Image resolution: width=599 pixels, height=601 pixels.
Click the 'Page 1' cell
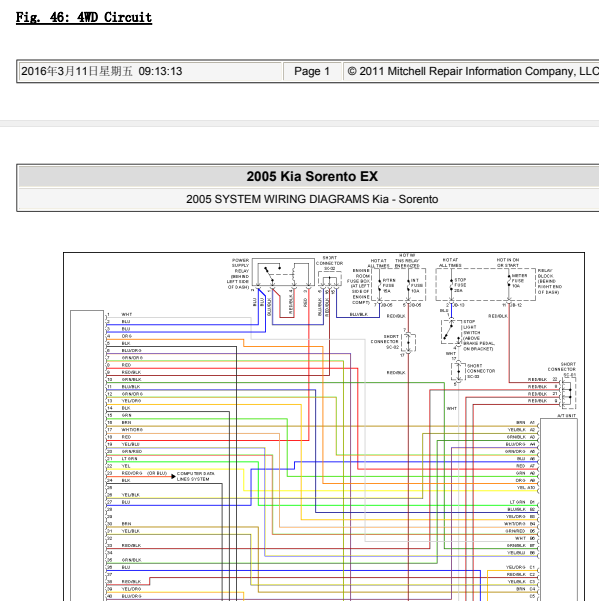[x=312, y=71]
